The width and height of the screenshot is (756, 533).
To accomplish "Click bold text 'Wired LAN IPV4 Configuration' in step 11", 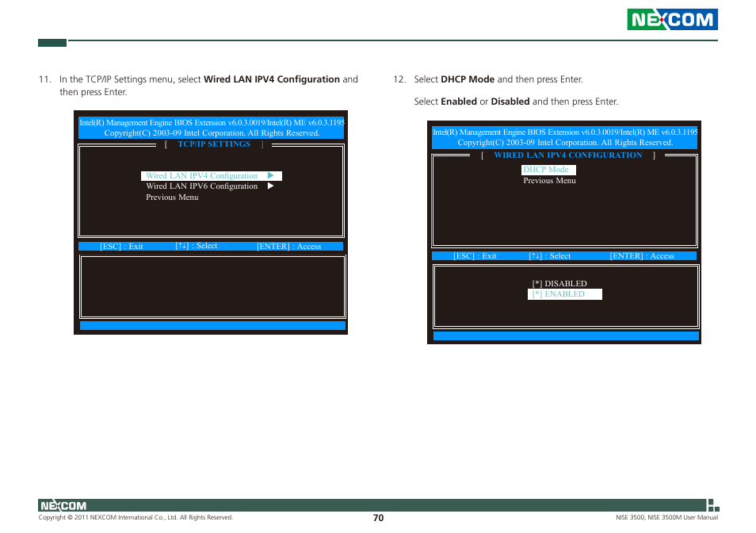I will pyautogui.click(x=272, y=79).
